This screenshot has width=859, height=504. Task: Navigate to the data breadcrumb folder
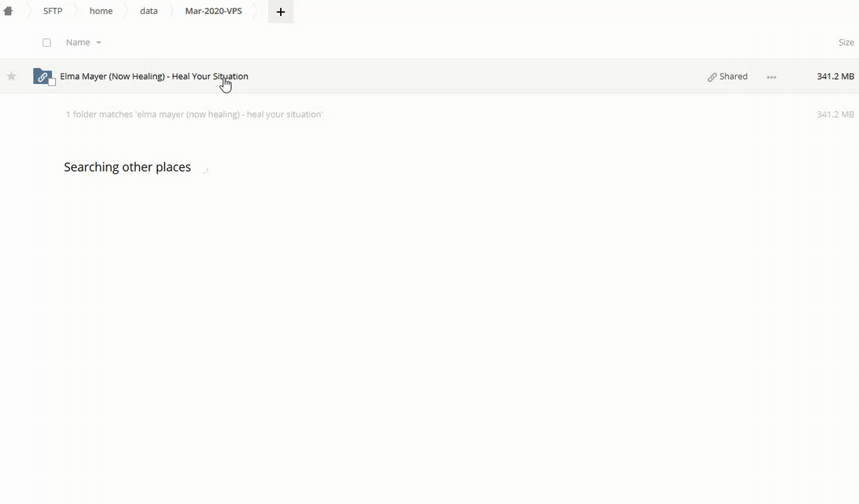pos(148,11)
